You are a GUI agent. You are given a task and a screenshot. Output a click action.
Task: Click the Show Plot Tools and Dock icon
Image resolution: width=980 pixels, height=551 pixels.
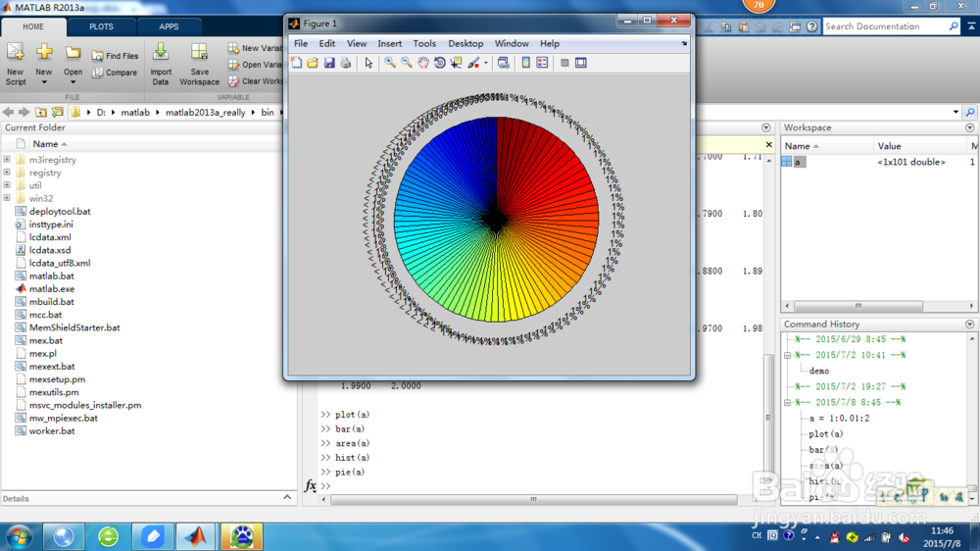coord(581,63)
